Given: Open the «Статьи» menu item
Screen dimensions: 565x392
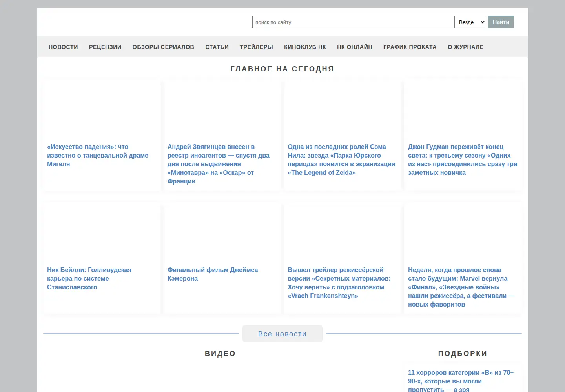Looking at the screenshot, I should tap(217, 47).
